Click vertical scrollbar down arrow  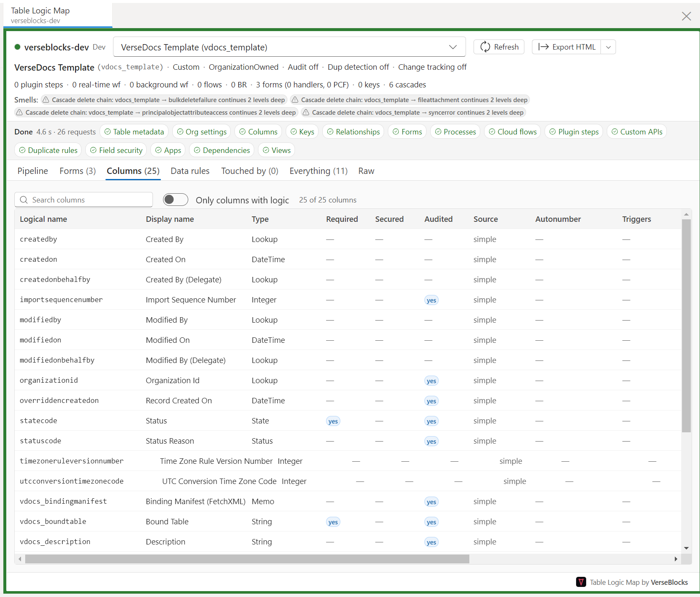point(686,548)
